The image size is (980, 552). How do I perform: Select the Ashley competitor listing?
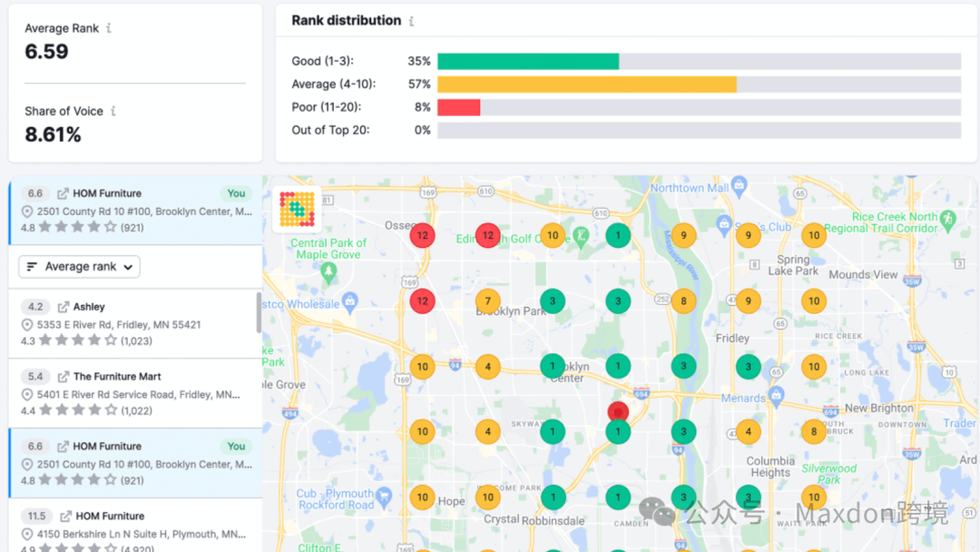133,324
